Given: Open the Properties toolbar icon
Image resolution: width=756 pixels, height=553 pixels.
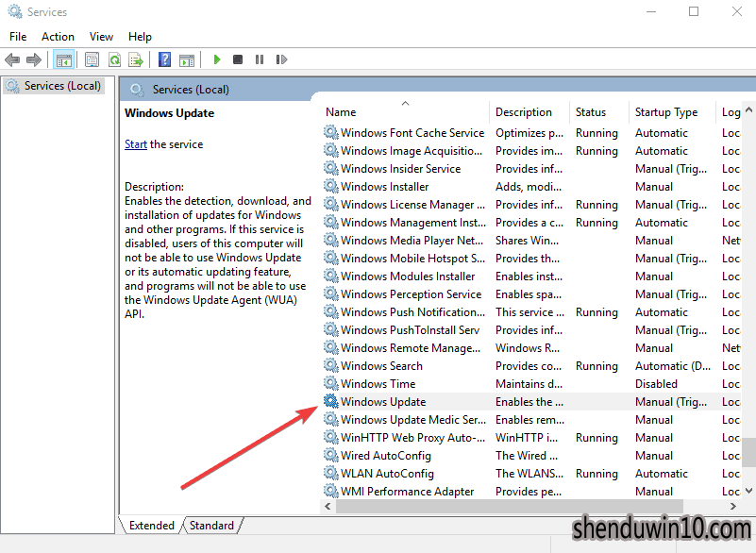Looking at the screenshot, I should click(x=92, y=59).
